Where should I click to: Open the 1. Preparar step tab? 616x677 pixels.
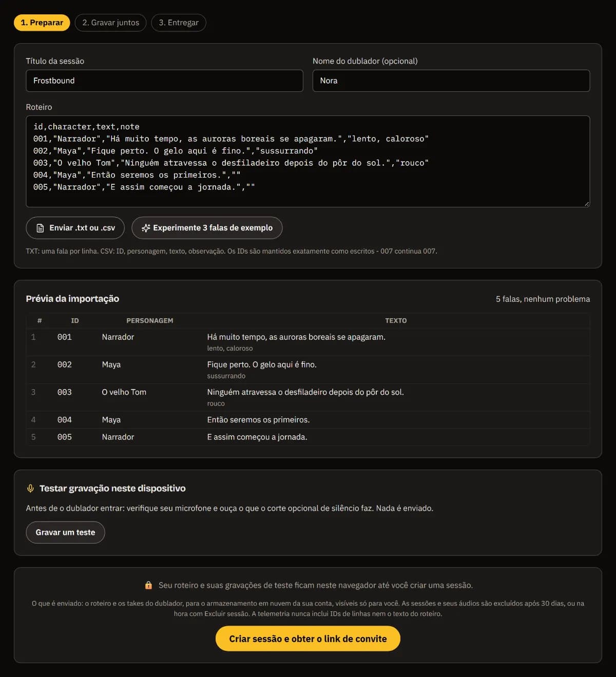point(42,23)
